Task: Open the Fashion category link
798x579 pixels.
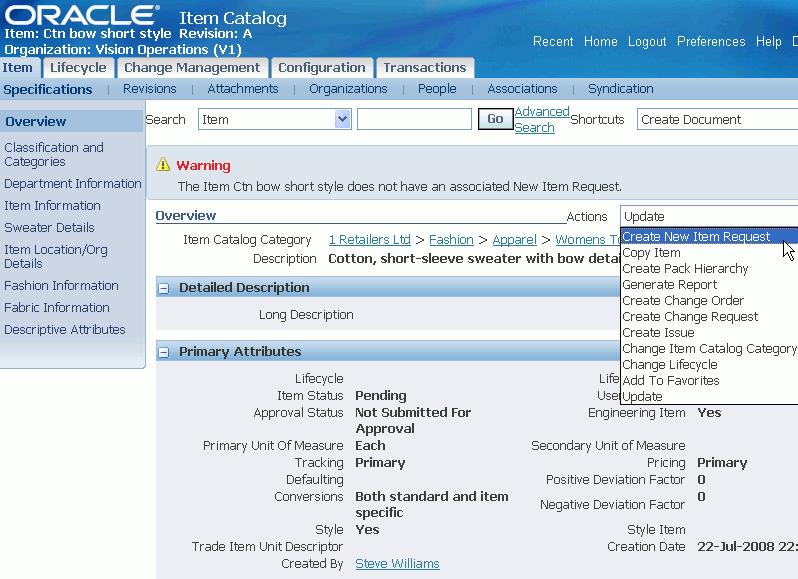Action: coord(451,240)
